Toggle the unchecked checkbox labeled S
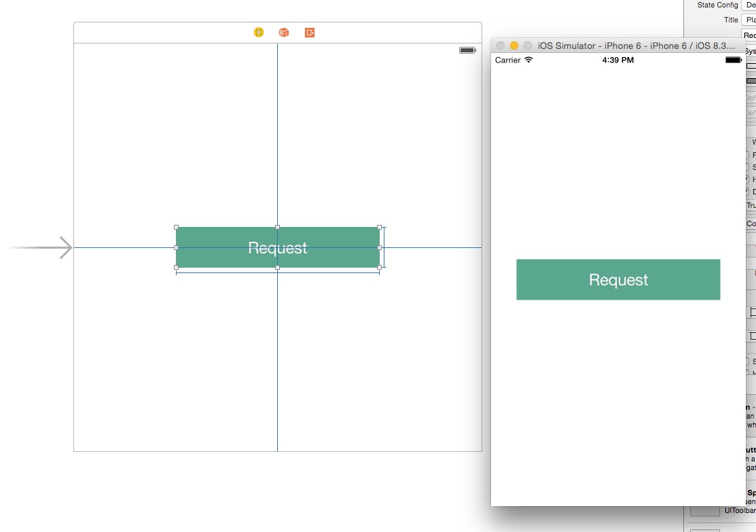This screenshot has width=756, height=532. click(747, 167)
